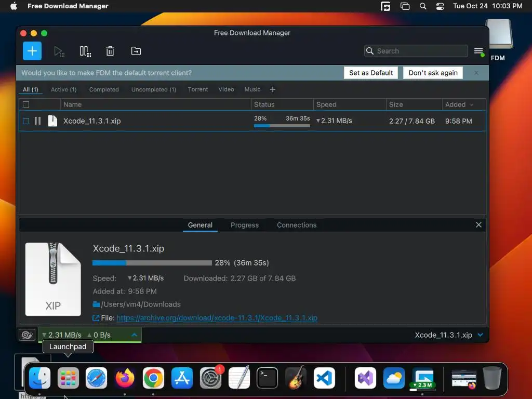Open Control Center in menu bar
This screenshot has height=399, width=532.
pyautogui.click(x=440, y=6)
